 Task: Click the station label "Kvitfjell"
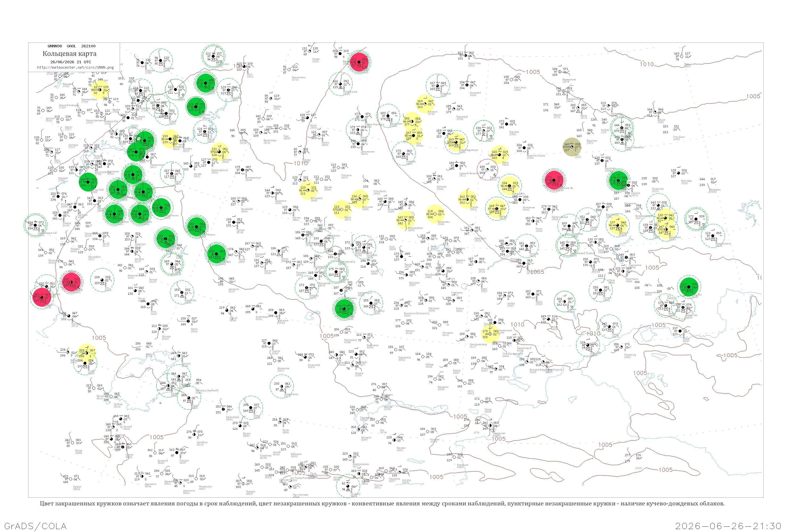coord(605,131)
